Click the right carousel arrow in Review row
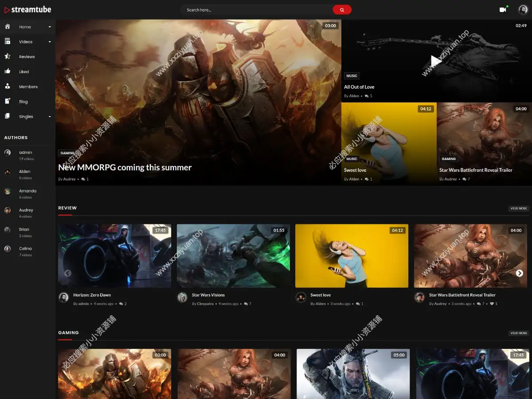This screenshot has height=399, width=532. 519,273
